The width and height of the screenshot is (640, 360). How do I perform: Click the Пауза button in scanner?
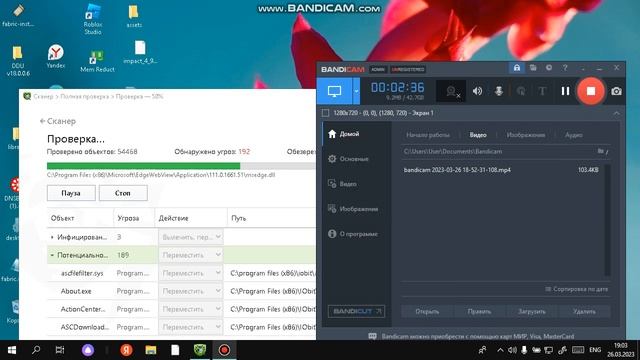[x=71, y=193]
